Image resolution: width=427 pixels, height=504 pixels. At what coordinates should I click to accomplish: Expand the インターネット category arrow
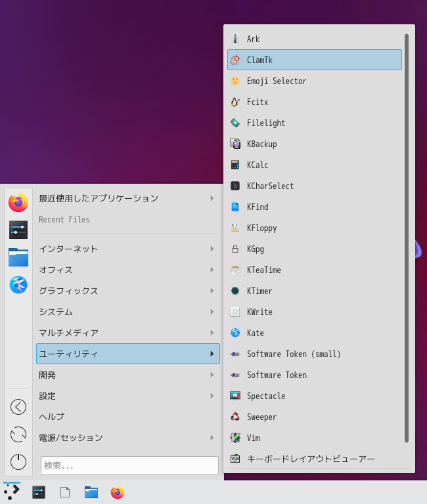pos(212,249)
